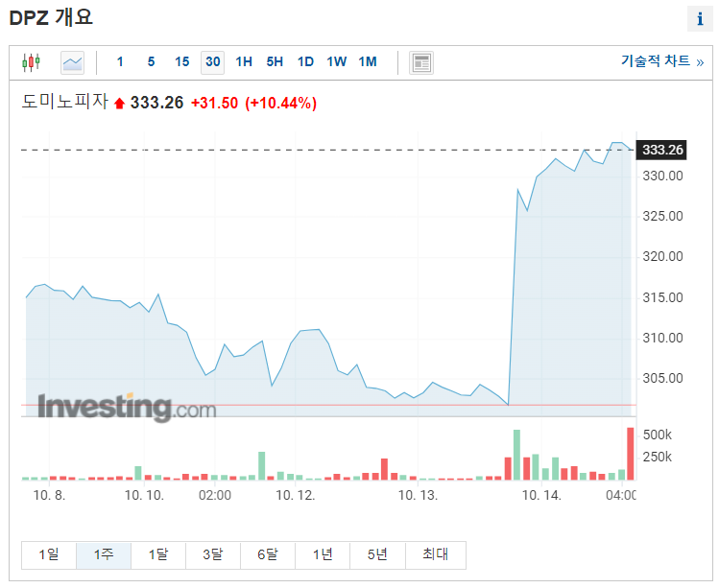Click the 10. 8. date label
Screen dimensions: 719x588
[x=50, y=495]
